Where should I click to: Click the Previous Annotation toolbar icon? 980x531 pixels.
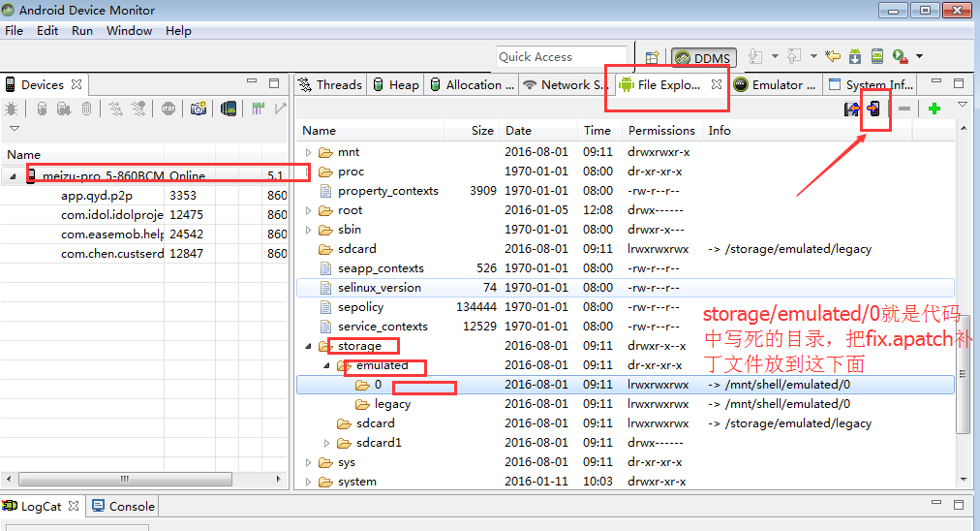pos(794,56)
